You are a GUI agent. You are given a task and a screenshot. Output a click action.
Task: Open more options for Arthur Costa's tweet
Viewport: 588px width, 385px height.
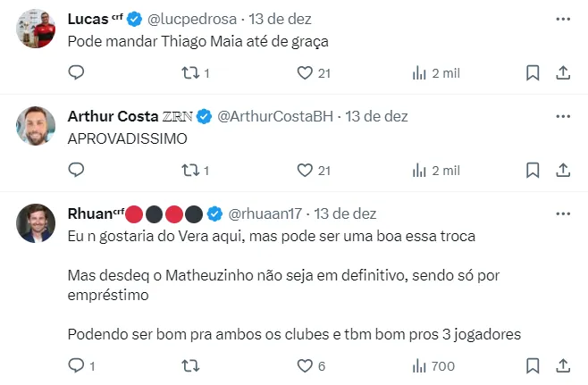(x=563, y=116)
